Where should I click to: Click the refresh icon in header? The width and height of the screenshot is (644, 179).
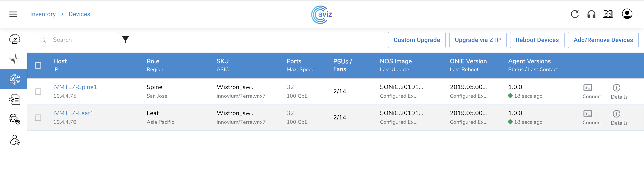[574, 14]
